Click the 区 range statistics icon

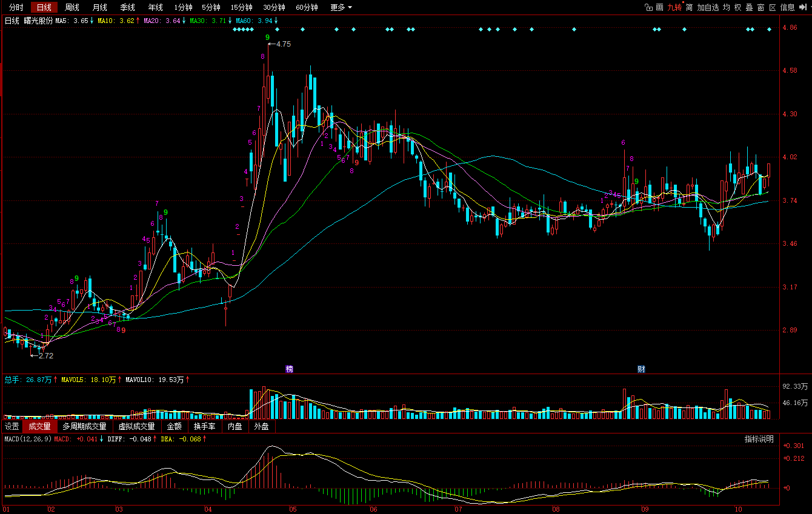click(x=773, y=7)
